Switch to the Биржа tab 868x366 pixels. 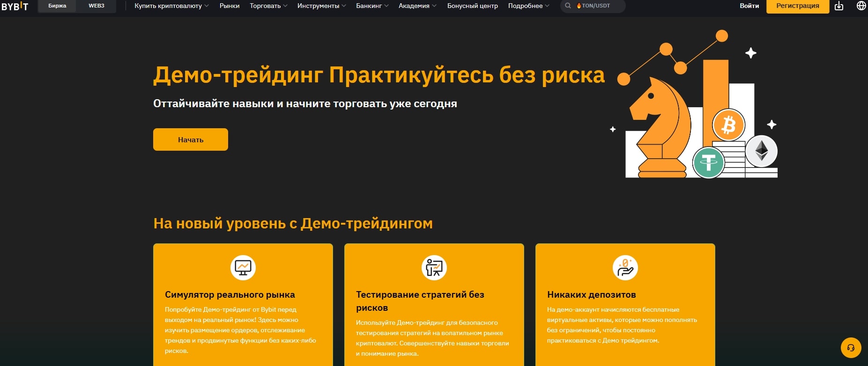click(x=57, y=6)
